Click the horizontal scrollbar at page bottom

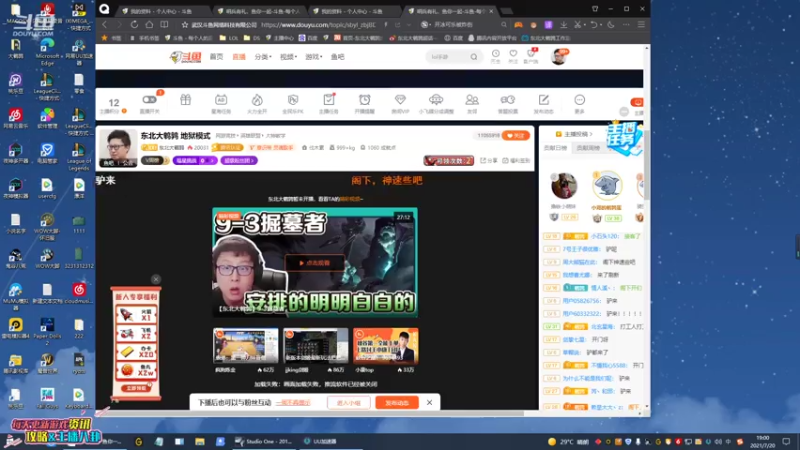click(310, 413)
